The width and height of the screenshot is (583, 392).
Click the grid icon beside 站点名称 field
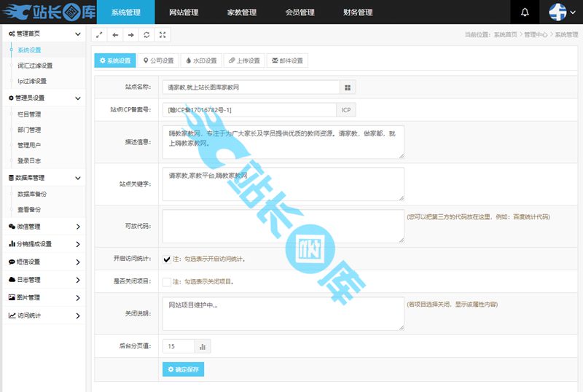tap(348, 87)
